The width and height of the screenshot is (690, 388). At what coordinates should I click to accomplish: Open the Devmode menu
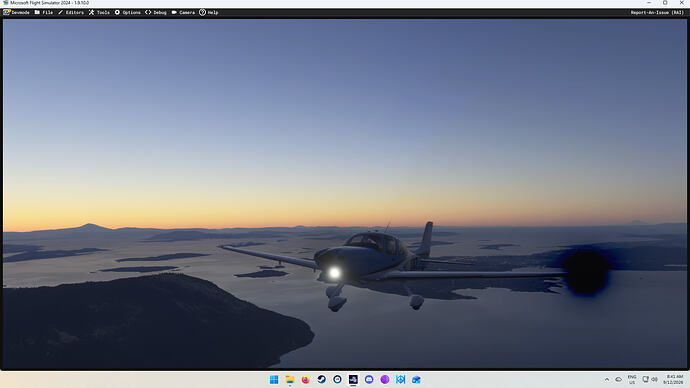(x=16, y=12)
